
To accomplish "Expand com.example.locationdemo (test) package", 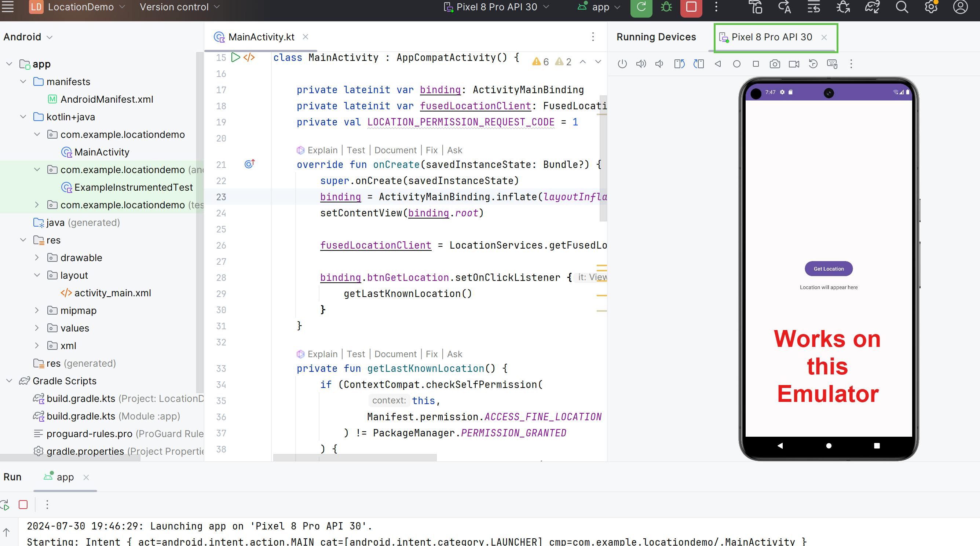I will (x=37, y=205).
